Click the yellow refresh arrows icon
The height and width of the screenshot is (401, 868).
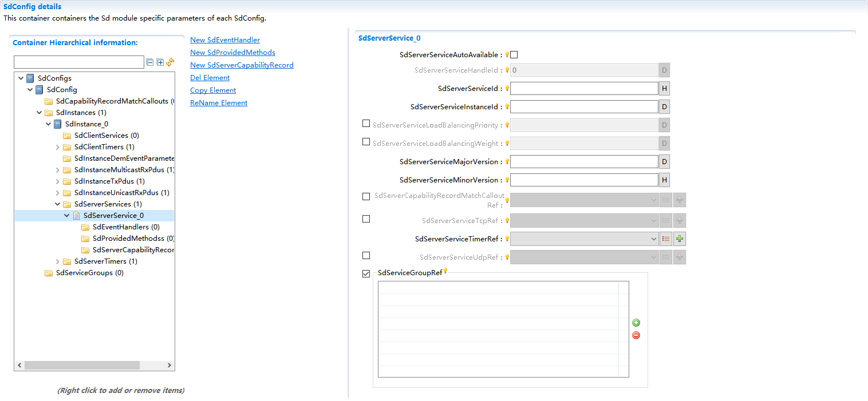(170, 62)
